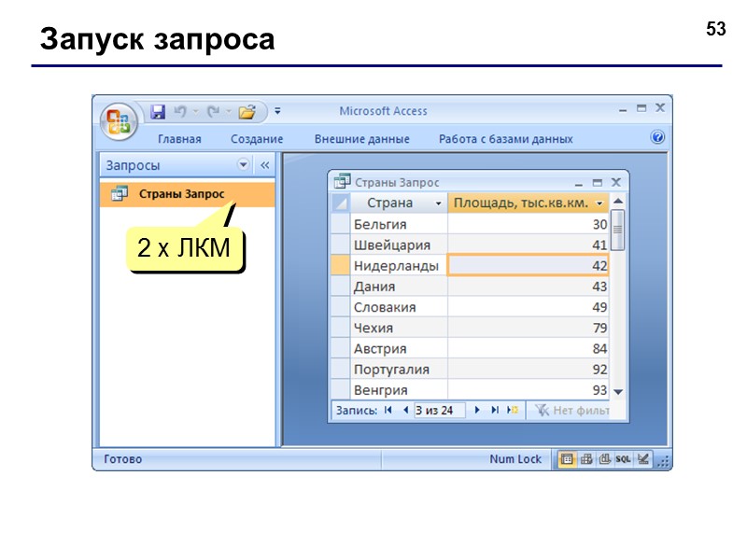Go to first record navigation button
Image resolution: width=747 pixels, height=560 pixels.
388,410
